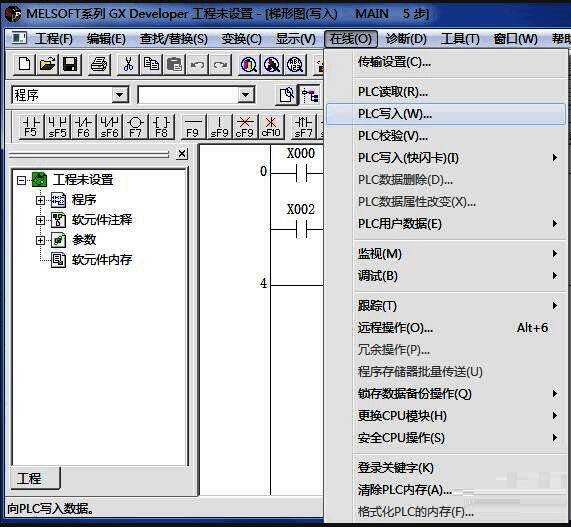Click the X000 contact in ladder
This screenshot has height=527, width=571.
pyautogui.click(x=301, y=173)
